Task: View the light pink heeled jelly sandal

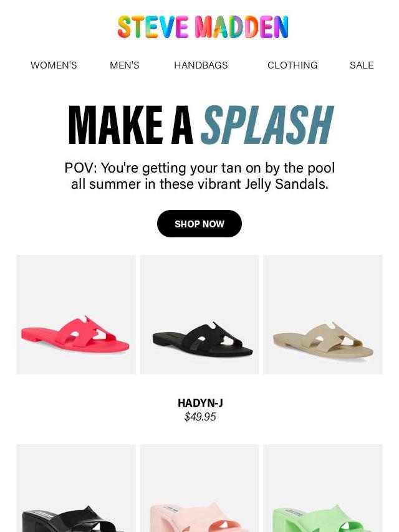Action: 199,488
